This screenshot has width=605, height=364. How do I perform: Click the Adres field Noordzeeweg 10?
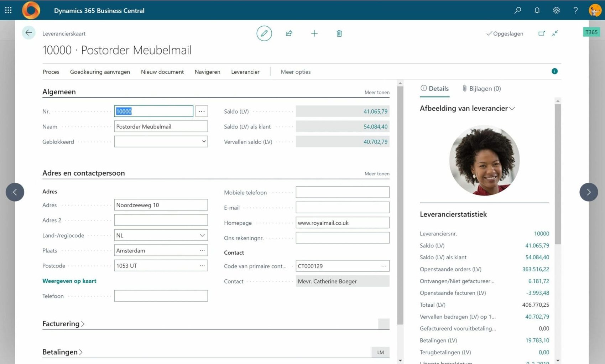click(161, 205)
